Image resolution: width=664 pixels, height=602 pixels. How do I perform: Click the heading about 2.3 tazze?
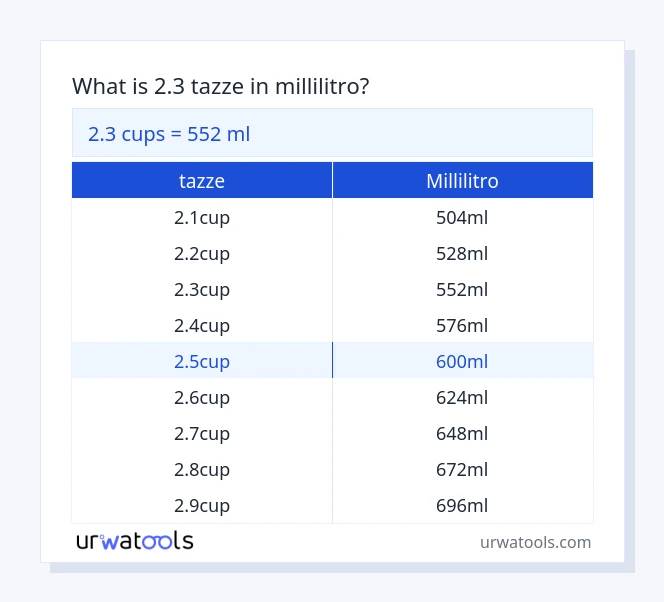(x=221, y=86)
